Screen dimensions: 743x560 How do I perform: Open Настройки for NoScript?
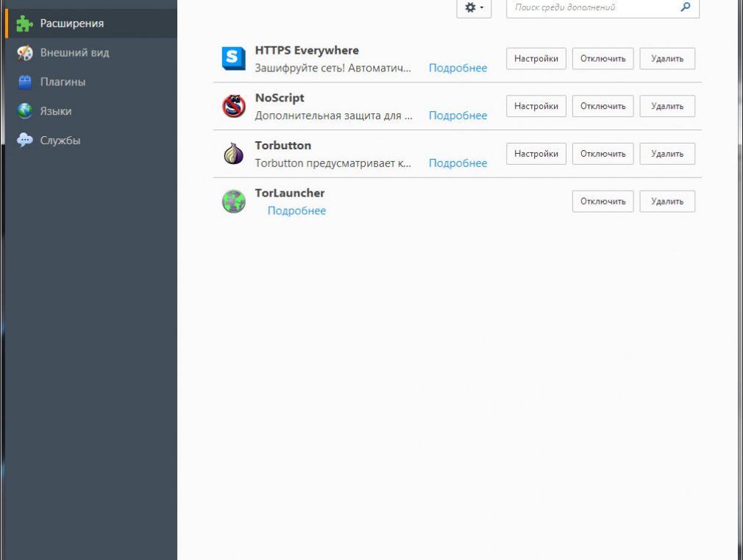click(x=536, y=106)
